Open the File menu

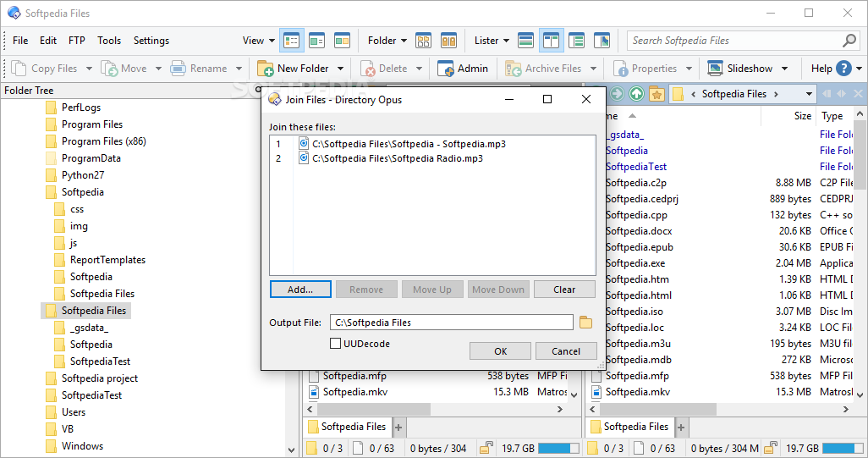click(x=20, y=41)
